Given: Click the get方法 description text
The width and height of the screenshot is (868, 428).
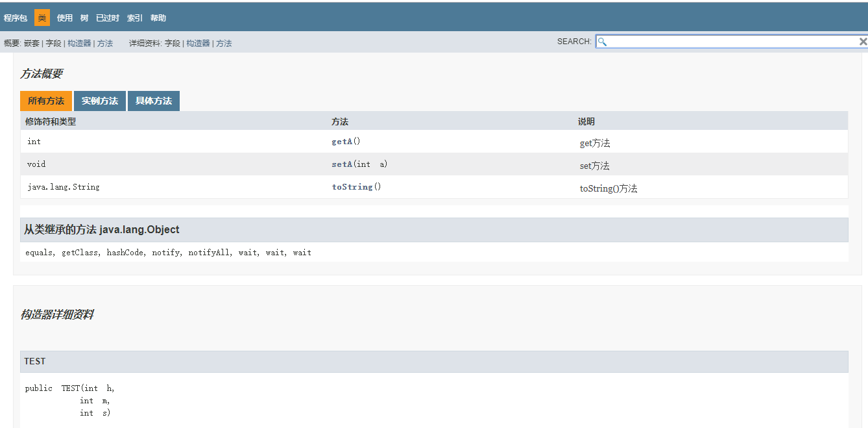Looking at the screenshot, I should [595, 143].
